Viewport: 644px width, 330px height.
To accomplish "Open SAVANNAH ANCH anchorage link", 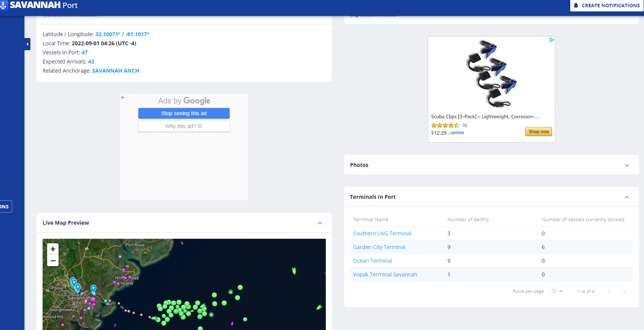I will (x=116, y=71).
